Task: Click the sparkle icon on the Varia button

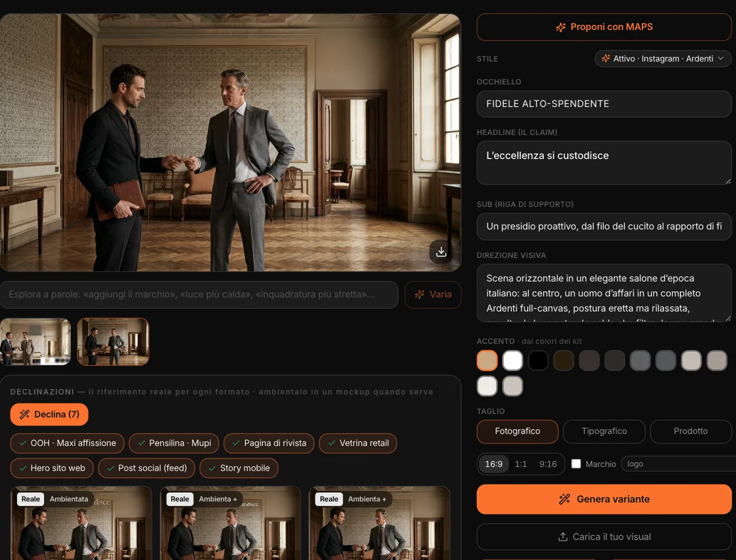Action: (420, 295)
